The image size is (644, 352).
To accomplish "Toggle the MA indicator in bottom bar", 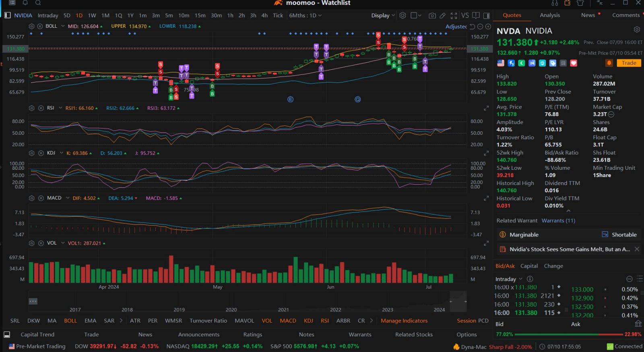I will (52, 321).
